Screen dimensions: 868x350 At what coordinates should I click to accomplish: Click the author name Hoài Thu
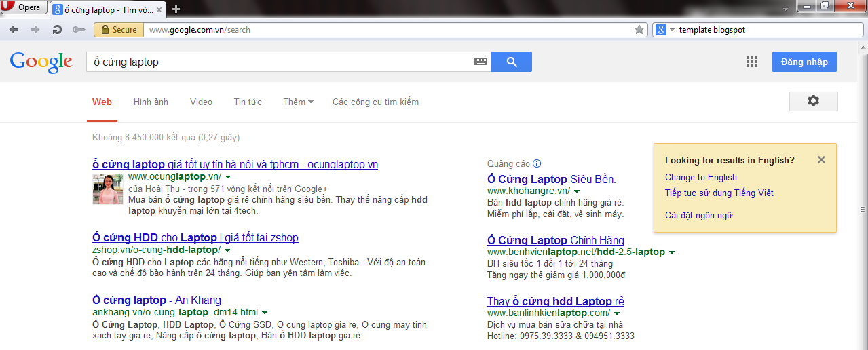pos(158,189)
